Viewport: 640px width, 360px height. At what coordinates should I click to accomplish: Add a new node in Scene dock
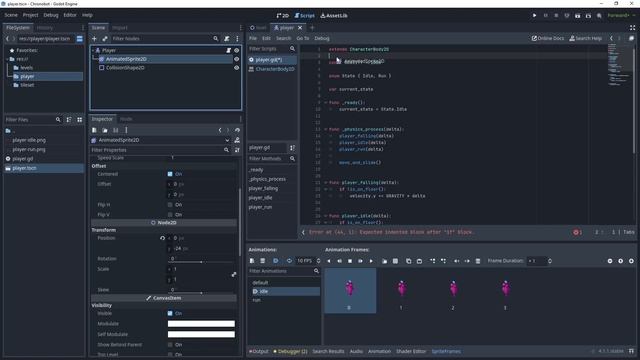coord(94,38)
